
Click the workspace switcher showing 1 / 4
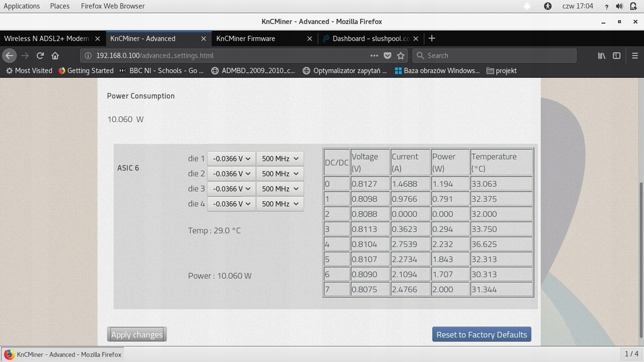pos(631,354)
